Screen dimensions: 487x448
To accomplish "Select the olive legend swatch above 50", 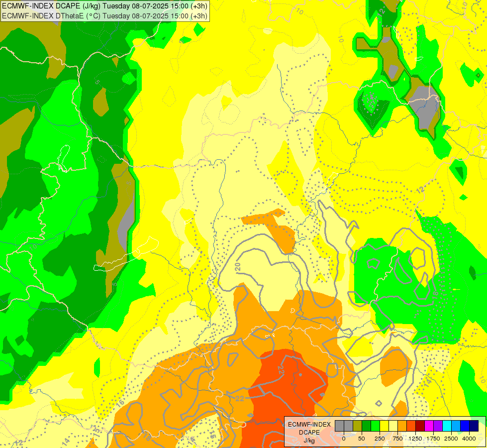I will point(358,426).
